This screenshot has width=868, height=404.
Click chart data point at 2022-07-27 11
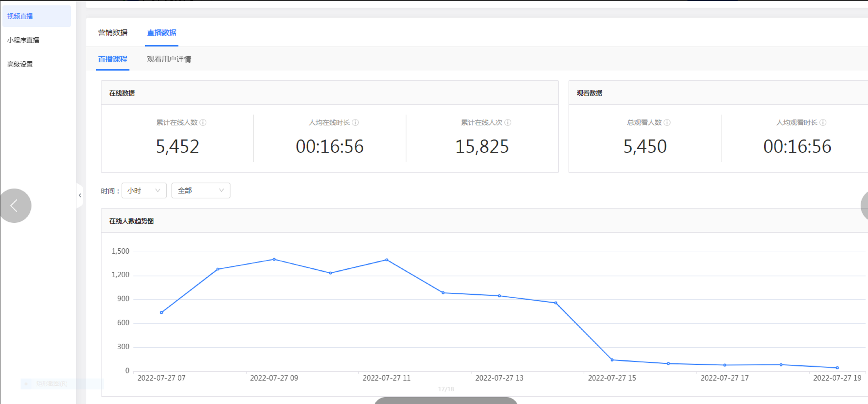tap(386, 260)
